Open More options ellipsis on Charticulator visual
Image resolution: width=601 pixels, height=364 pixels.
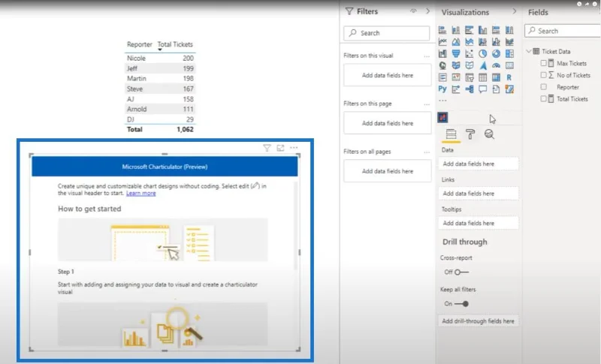pos(294,148)
